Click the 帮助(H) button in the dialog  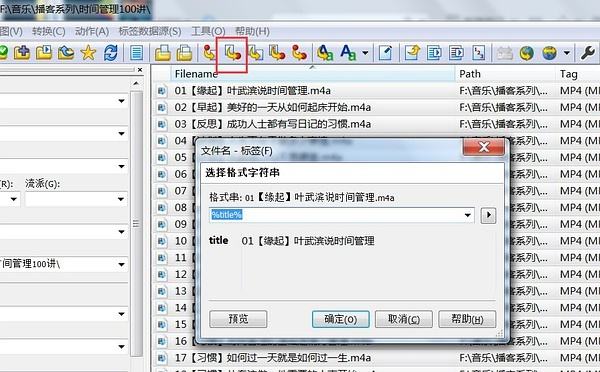pos(467,319)
